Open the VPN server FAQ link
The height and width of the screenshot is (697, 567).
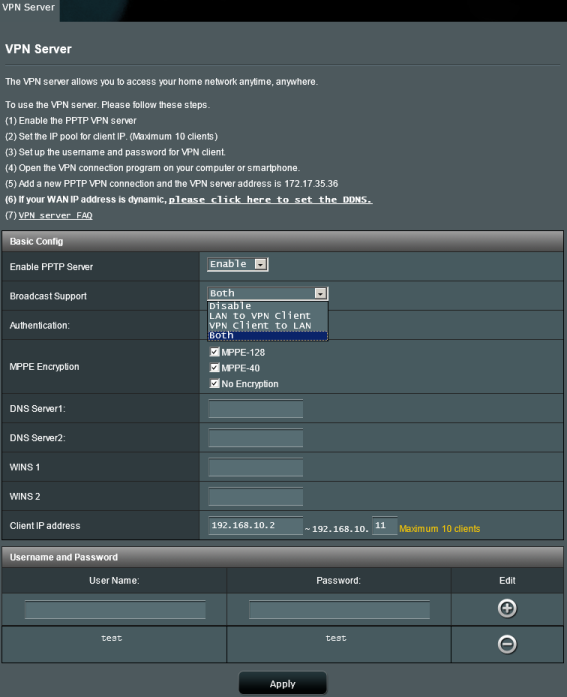tap(56, 216)
